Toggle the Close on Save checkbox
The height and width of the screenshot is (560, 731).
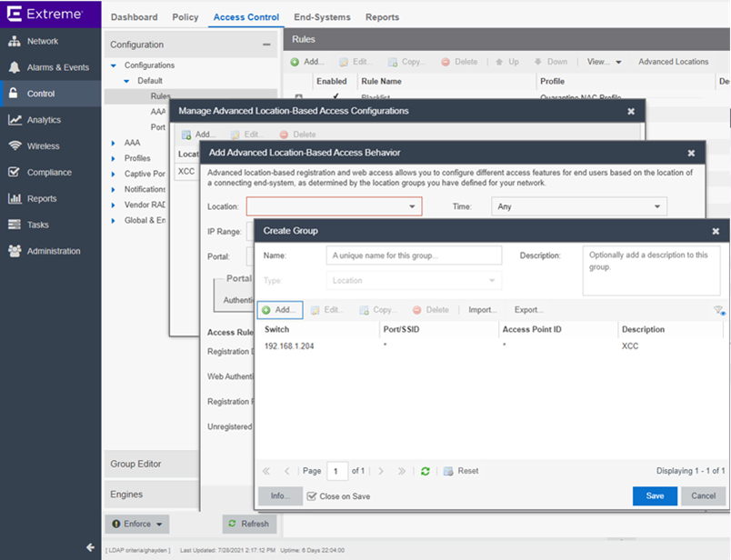[x=312, y=496]
